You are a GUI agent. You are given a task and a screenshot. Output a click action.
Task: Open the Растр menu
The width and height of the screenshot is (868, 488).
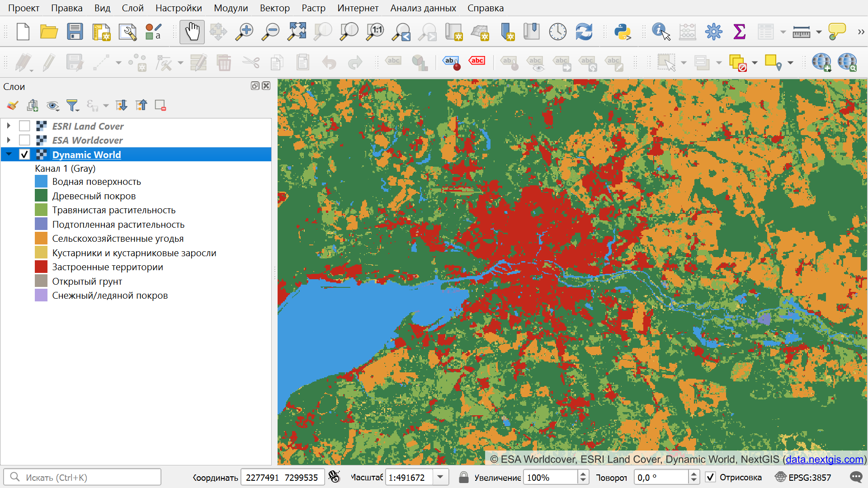click(x=313, y=8)
